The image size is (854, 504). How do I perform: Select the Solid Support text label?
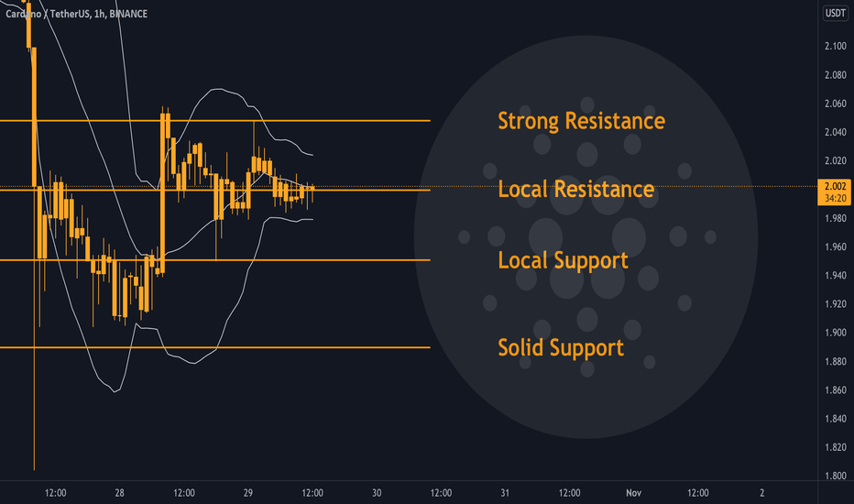click(561, 347)
